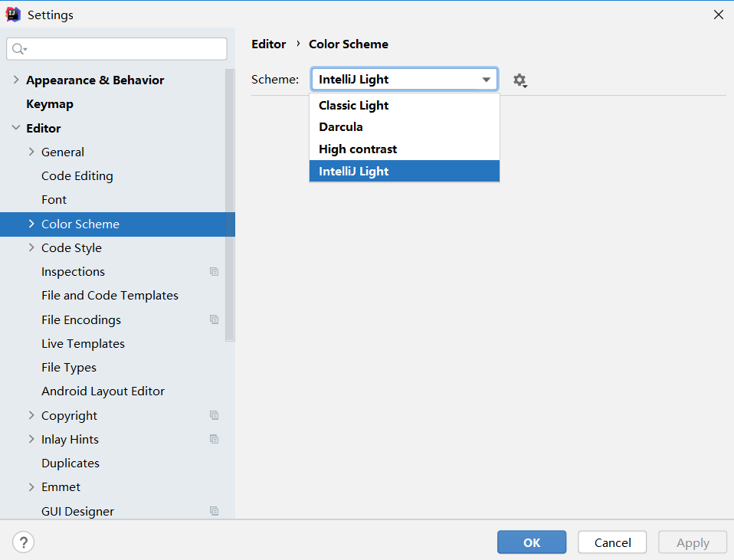This screenshot has width=734, height=560.
Task: Click Color Scheme in the breadcrumb path
Action: point(349,44)
